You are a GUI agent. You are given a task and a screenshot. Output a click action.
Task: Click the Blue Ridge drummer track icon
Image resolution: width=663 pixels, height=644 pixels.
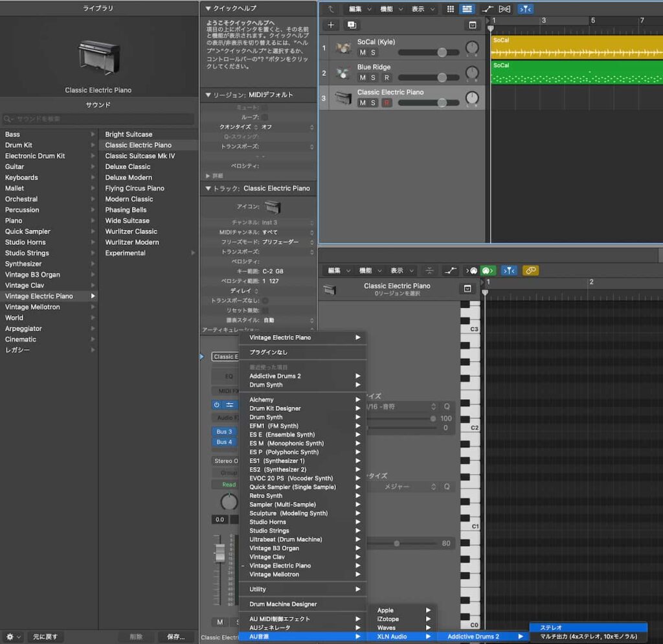click(343, 73)
